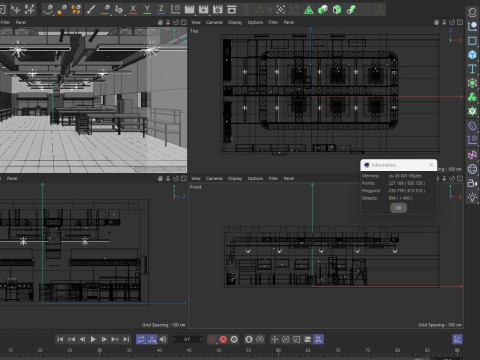Open Edit Render Settings clapperboard with gear
The image size is (480, 360).
tap(217, 9)
